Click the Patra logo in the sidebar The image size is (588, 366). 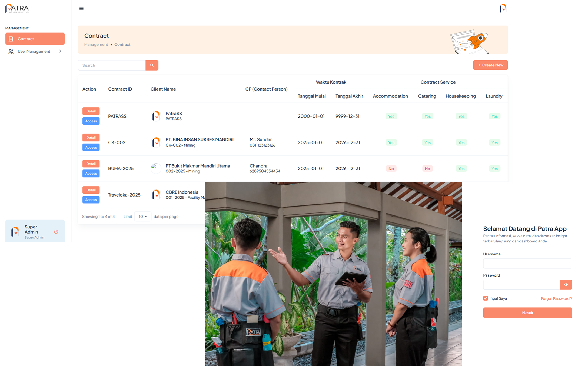coord(16,8)
